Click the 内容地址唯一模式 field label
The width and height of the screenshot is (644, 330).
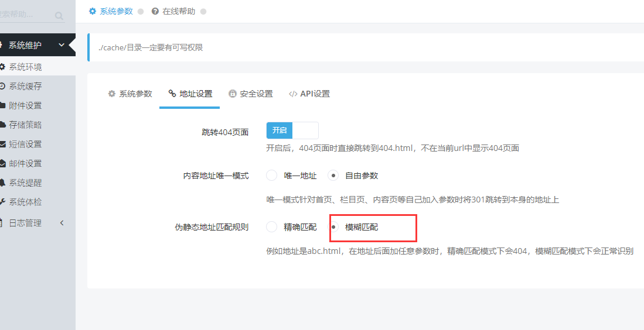[x=216, y=176]
